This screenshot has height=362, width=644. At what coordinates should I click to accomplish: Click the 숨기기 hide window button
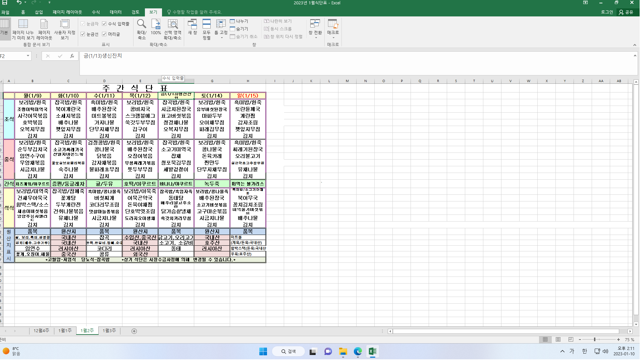[x=239, y=29]
